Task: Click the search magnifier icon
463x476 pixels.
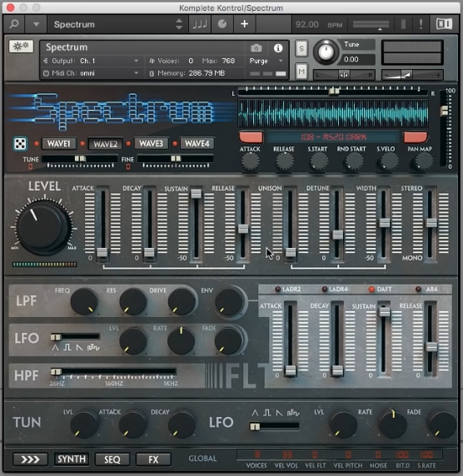Action: (14, 24)
